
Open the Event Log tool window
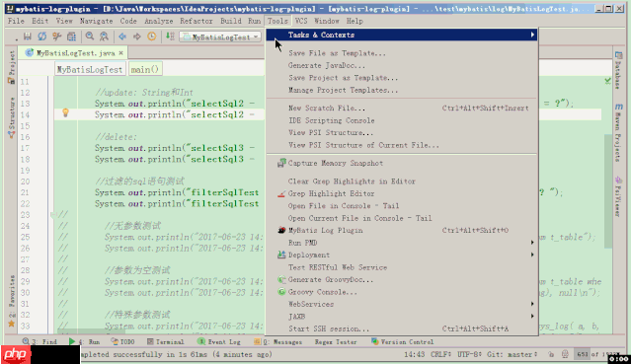pos(219,342)
